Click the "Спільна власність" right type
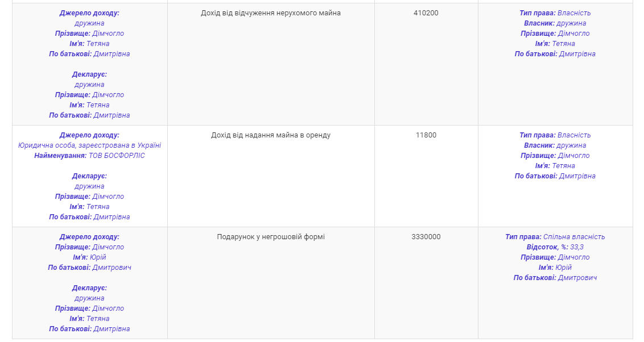 pos(574,237)
